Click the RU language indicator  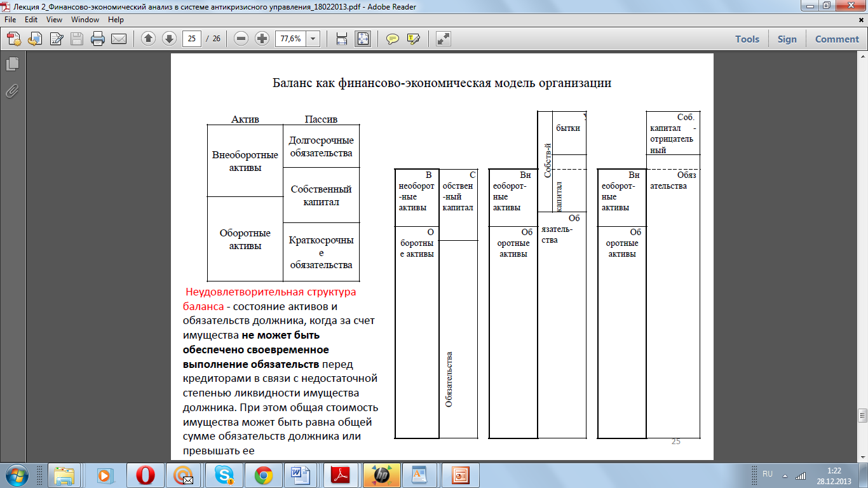[x=768, y=475]
